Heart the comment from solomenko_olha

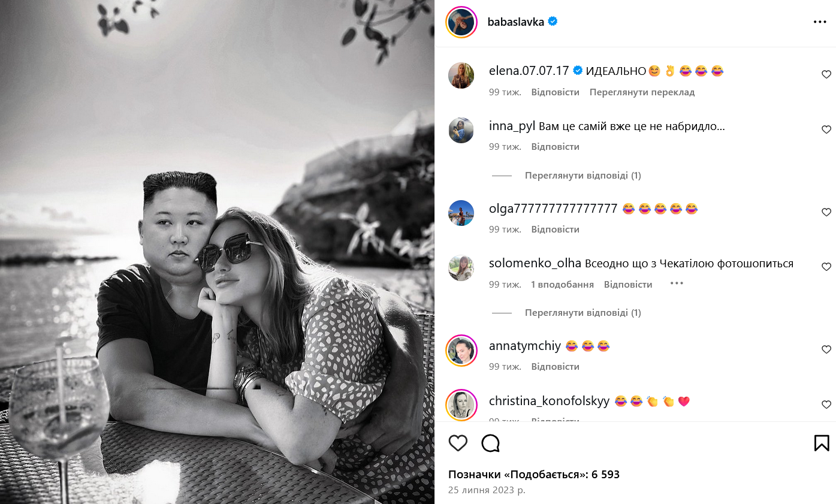coord(826,267)
